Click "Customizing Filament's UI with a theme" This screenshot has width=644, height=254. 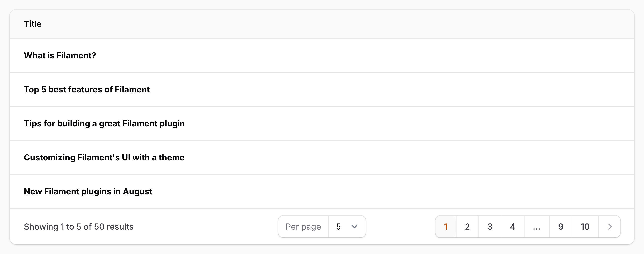104,157
